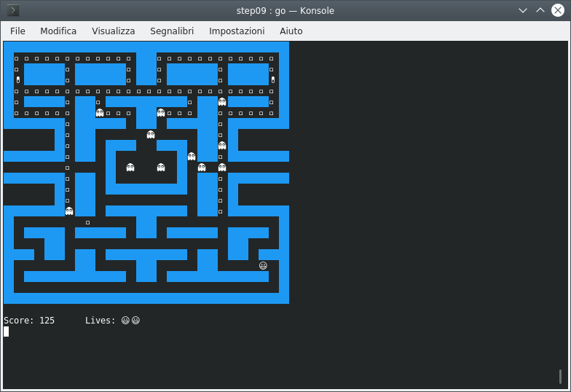The height and width of the screenshot is (392, 571).
Task: Open the Visualizza menu
Action: tap(114, 31)
